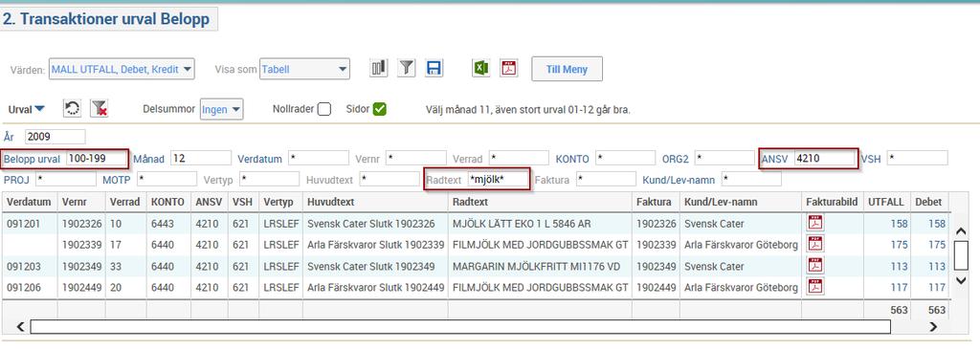Uncheck the Sidor checkbox
The height and width of the screenshot is (349, 980).
pos(379,109)
